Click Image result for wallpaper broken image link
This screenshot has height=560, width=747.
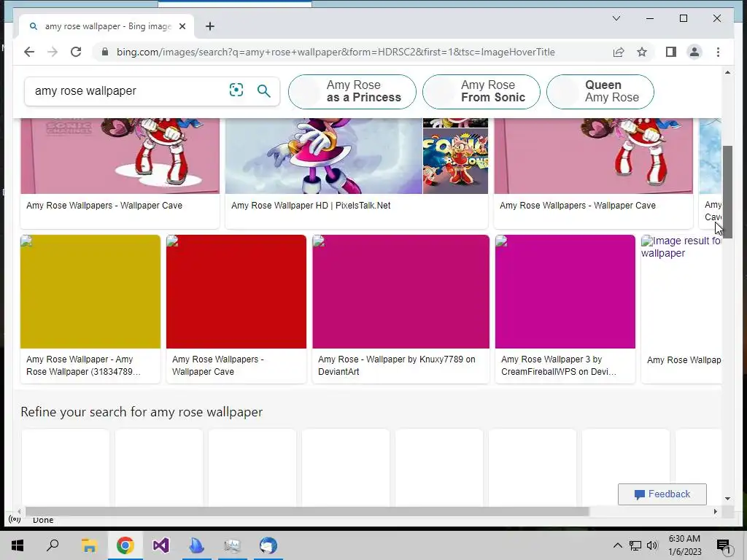[681, 246]
